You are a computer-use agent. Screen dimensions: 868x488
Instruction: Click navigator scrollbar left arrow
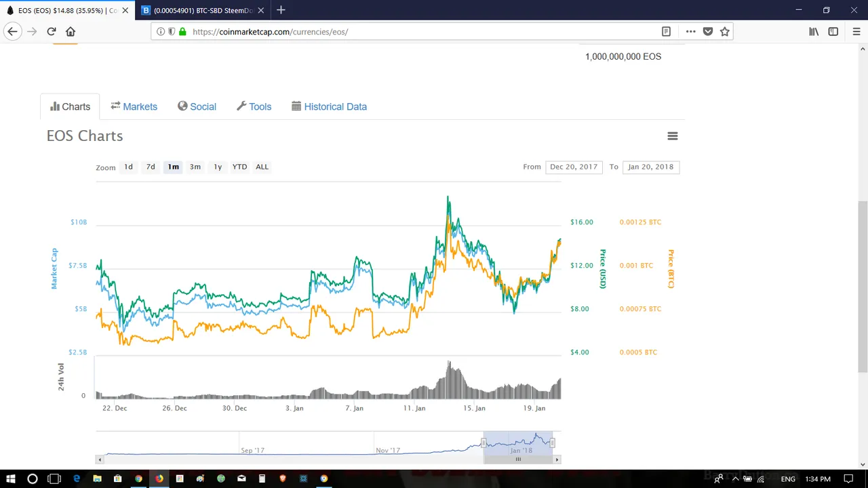[100, 460]
